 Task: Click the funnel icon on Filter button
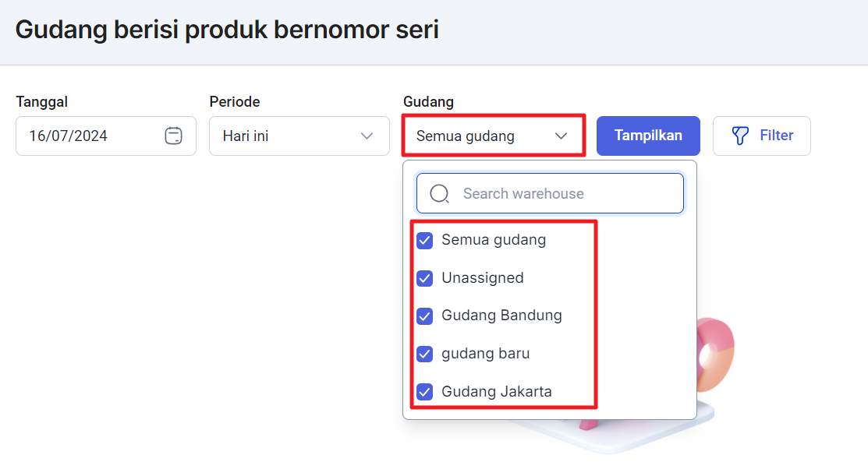tap(740, 136)
